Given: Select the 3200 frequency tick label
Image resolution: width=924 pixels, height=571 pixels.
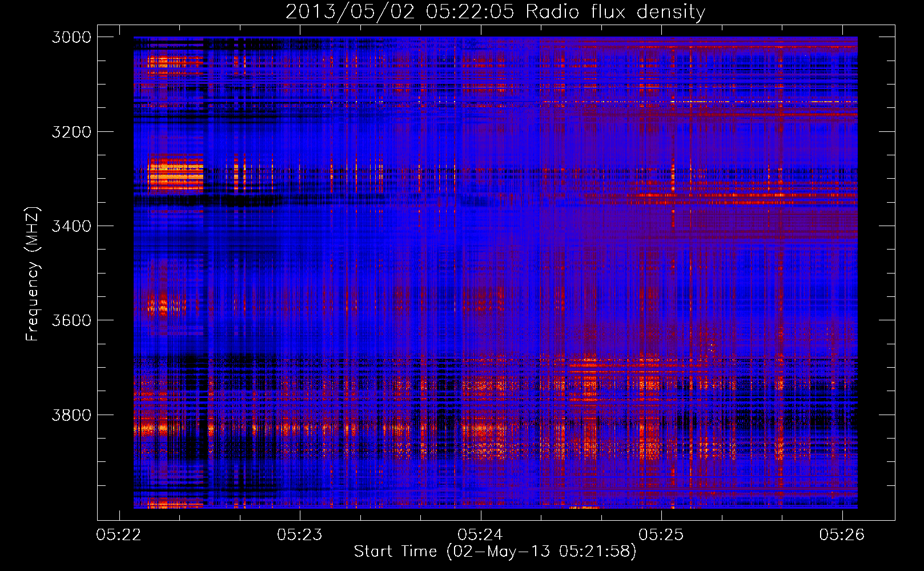Looking at the screenshot, I should pos(71,132).
